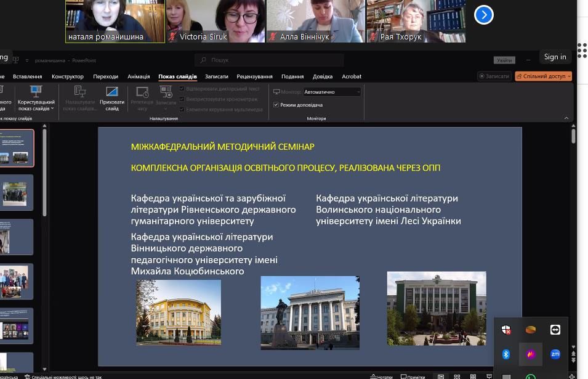Click the Sign in button
The width and height of the screenshot is (588, 379).
click(555, 57)
